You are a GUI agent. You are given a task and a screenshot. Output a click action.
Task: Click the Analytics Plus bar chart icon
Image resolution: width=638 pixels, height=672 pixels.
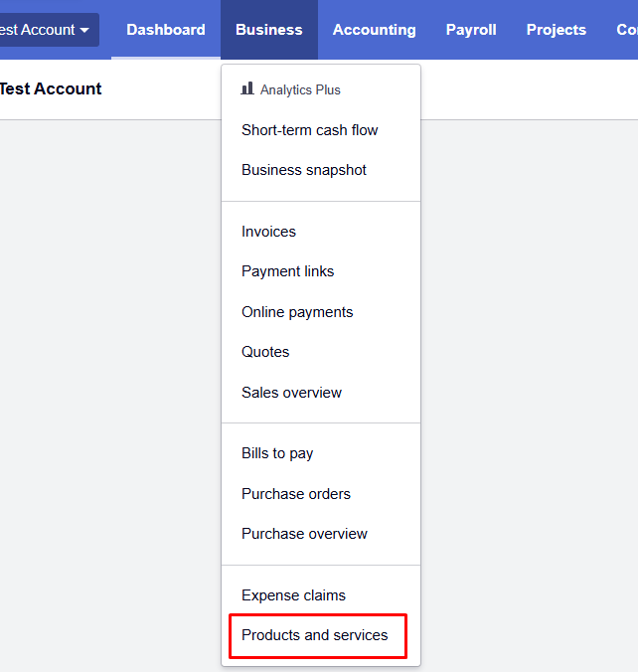(247, 89)
